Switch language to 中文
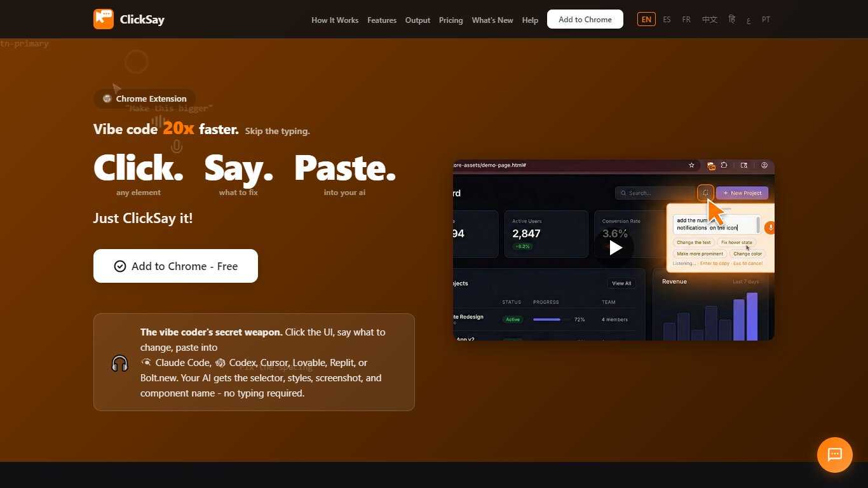 [710, 20]
